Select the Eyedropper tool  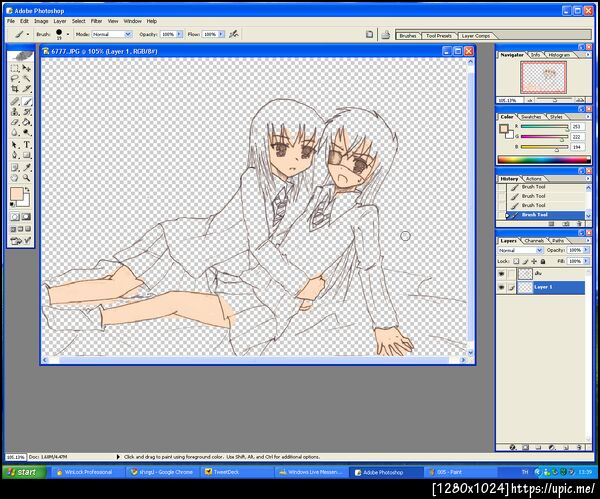(26, 167)
